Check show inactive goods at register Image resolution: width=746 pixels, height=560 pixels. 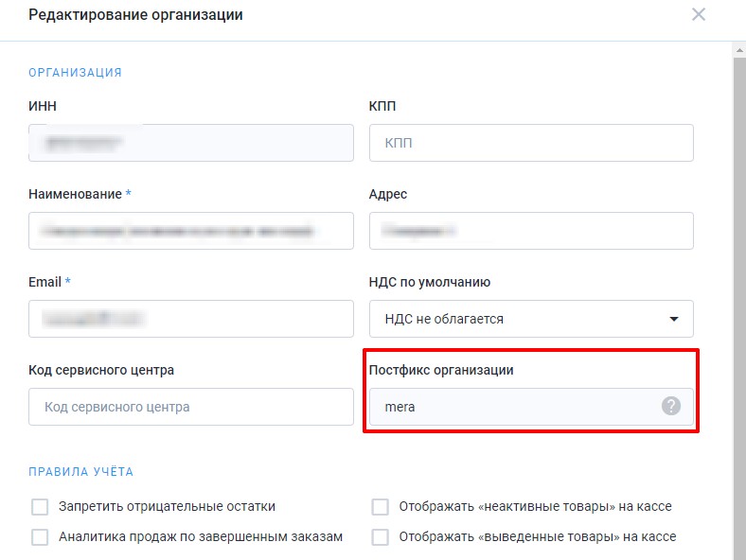tap(381, 507)
